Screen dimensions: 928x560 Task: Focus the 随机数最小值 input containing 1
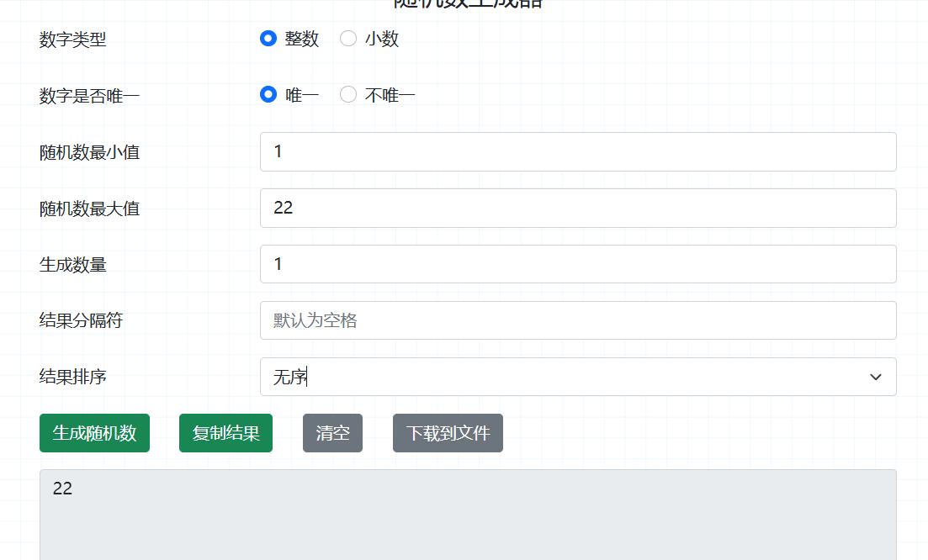click(577, 151)
